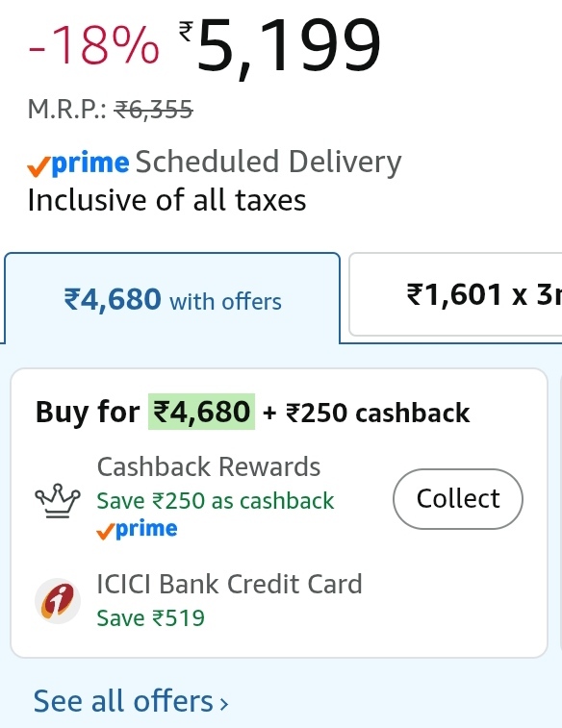562x728 pixels.
Task: Tap the Buy for ₹4,680 headline
Action: coord(253,413)
